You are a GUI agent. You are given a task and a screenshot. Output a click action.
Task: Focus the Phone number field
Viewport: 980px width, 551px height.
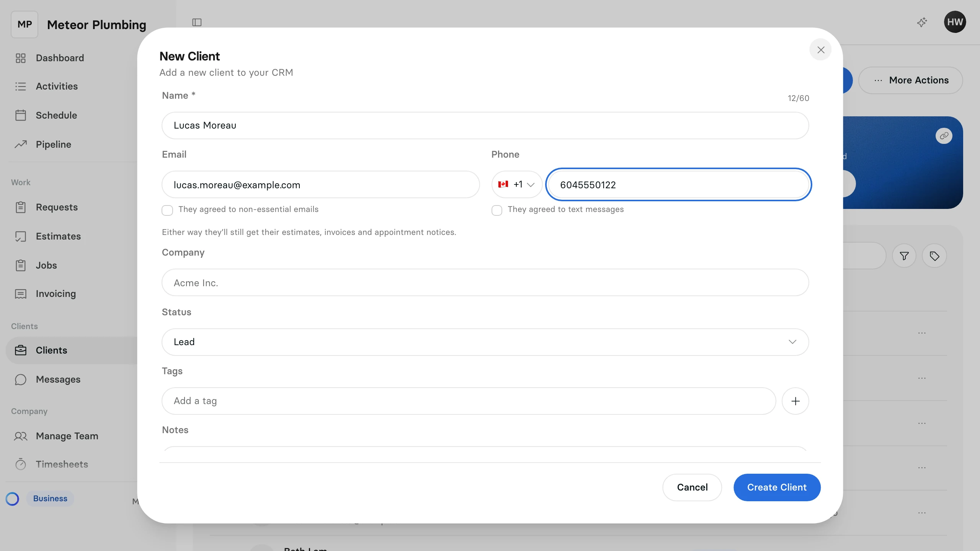(678, 184)
